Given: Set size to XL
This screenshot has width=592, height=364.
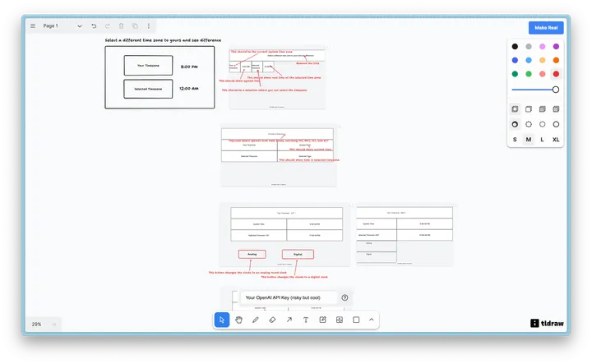Looking at the screenshot, I should (556, 140).
